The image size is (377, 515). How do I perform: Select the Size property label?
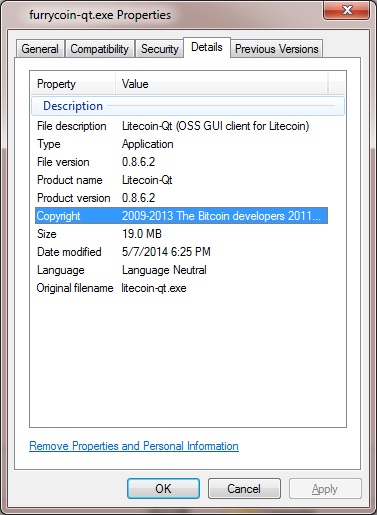point(47,234)
